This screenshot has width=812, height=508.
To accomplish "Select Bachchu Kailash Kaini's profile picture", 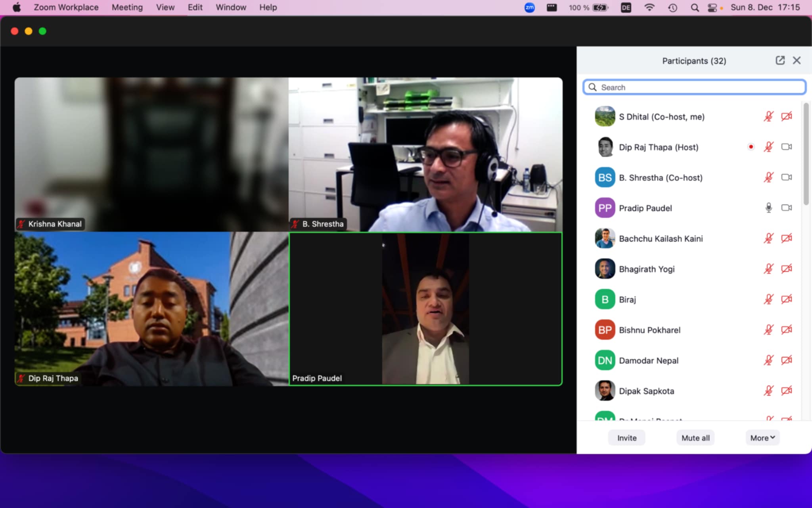I will click(605, 238).
